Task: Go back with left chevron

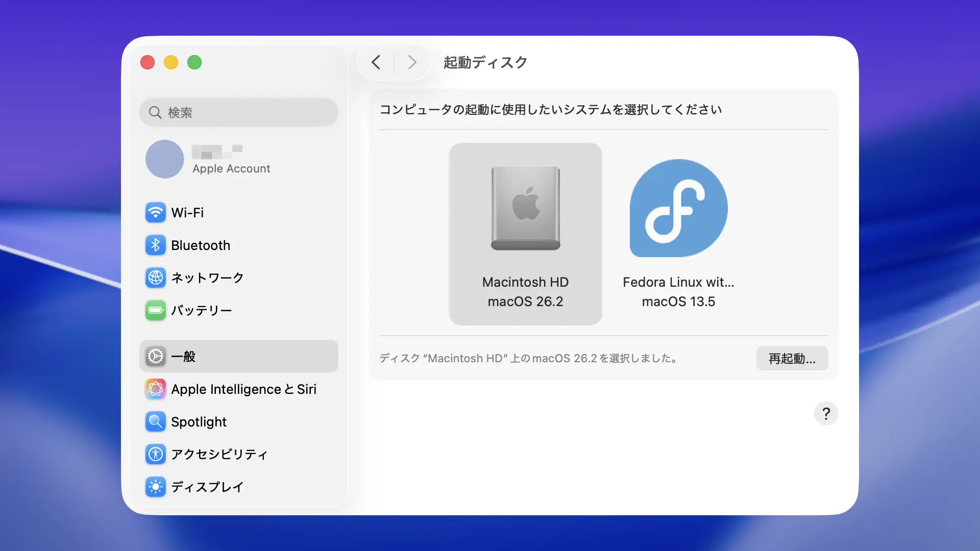Action: 376,62
